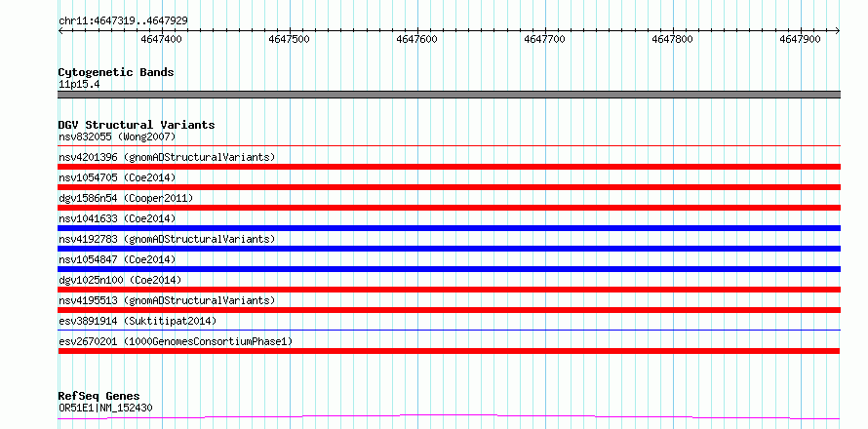Click the nsv832055 (Wong2007) variant label

(x=117, y=136)
